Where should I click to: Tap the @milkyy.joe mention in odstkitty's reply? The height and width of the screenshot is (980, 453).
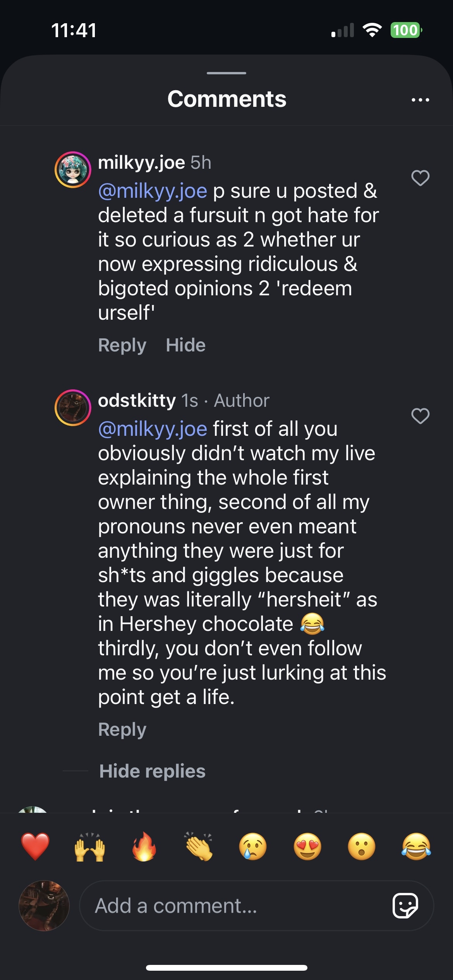click(153, 429)
